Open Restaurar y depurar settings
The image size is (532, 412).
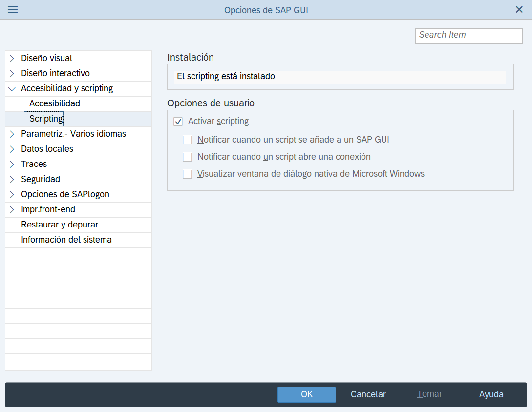[60, 225]
